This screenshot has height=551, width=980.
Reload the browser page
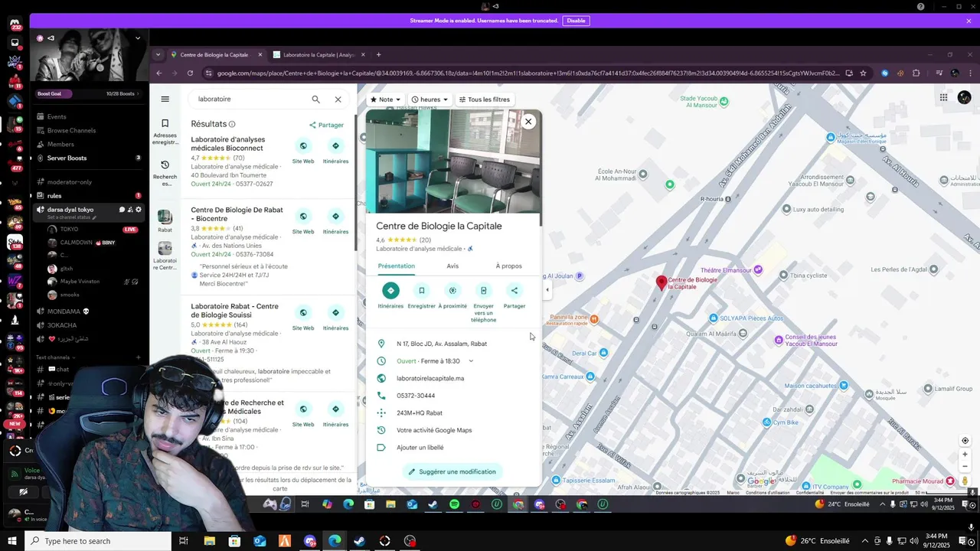[190, 73]
